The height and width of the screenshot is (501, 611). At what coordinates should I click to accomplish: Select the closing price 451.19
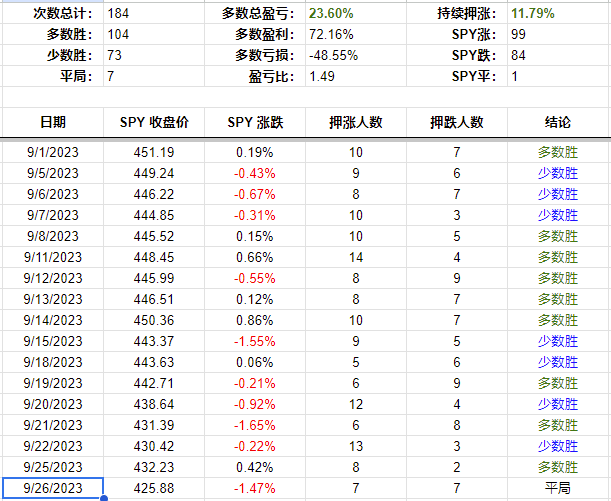(x=154, y=152)
